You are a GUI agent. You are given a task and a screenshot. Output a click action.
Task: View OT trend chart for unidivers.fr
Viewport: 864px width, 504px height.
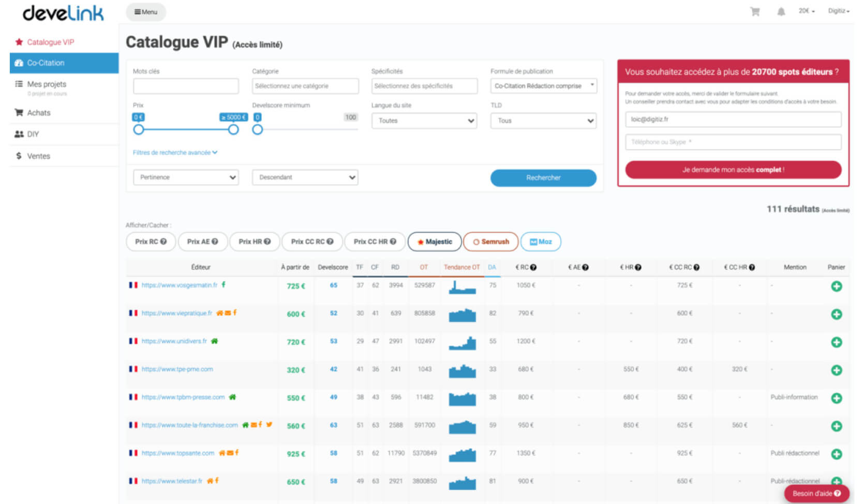pyautogui.click(x=462, y=343)
